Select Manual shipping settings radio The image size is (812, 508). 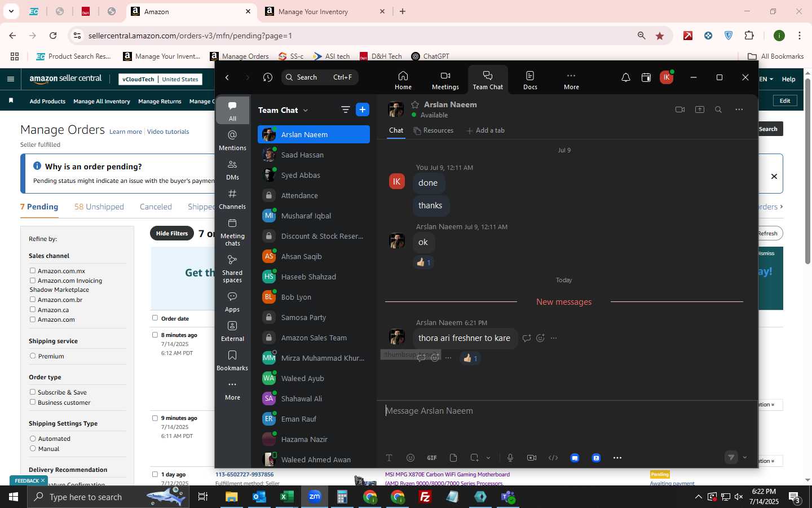coord(33,448)
